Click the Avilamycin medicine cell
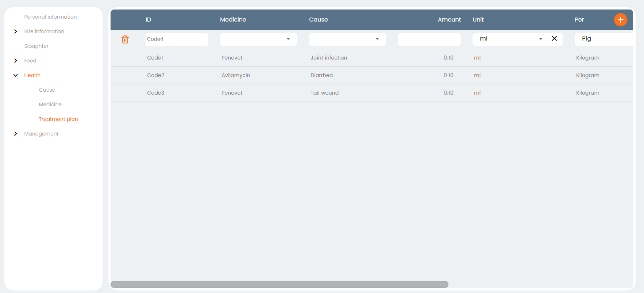Image resolution: width=644 pixels, height=293 pixels. pos(236,75)
